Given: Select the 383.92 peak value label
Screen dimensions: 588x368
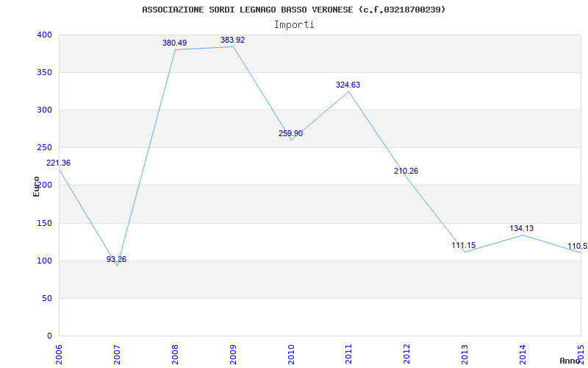Looking at the screenshot, I should (x=232, y=40).
